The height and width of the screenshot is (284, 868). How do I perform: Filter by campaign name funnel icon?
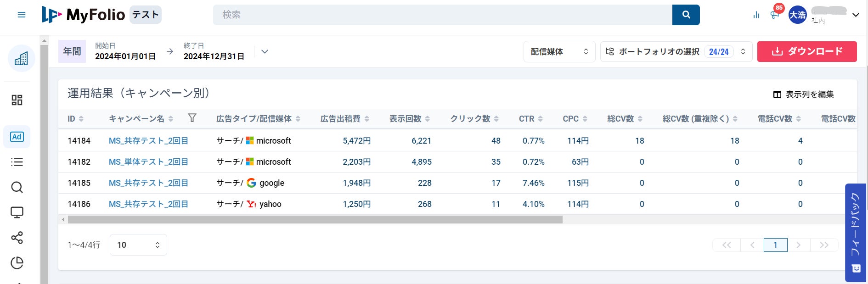coord(192,118)
